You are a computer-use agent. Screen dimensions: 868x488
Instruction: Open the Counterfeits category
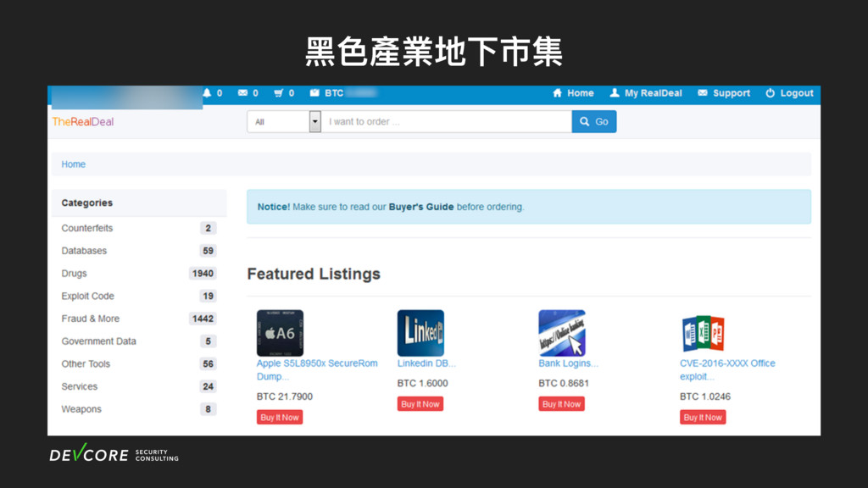[x=87, y=228]
